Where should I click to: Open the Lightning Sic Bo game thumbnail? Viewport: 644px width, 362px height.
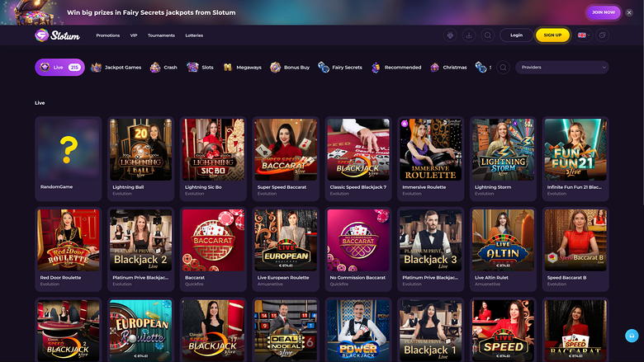click(x=213, y=149)
